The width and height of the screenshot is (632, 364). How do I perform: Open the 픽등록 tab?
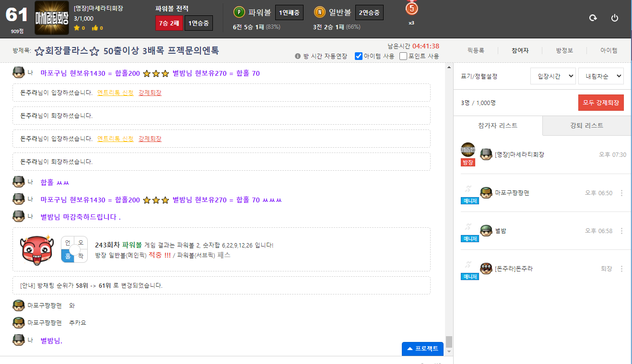[x=476, y=50]
